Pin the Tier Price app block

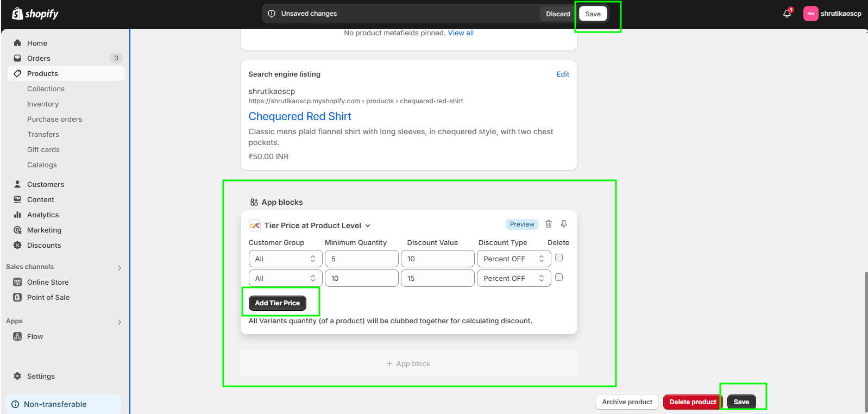564,224
